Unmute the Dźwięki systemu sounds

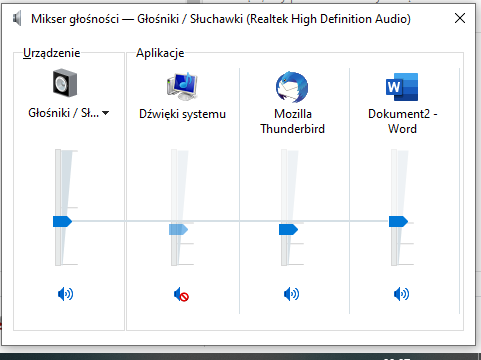pyautogui.click(x=181, y=294)
